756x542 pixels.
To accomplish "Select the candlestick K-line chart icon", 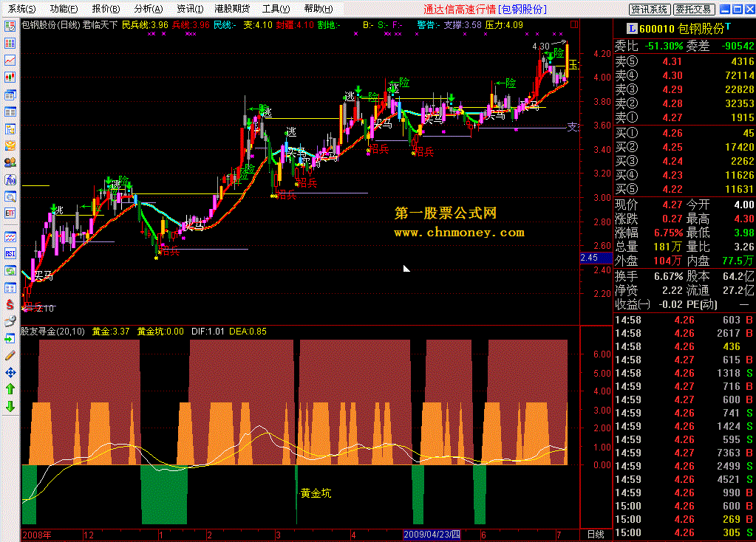I will click(x=10, y=77).
